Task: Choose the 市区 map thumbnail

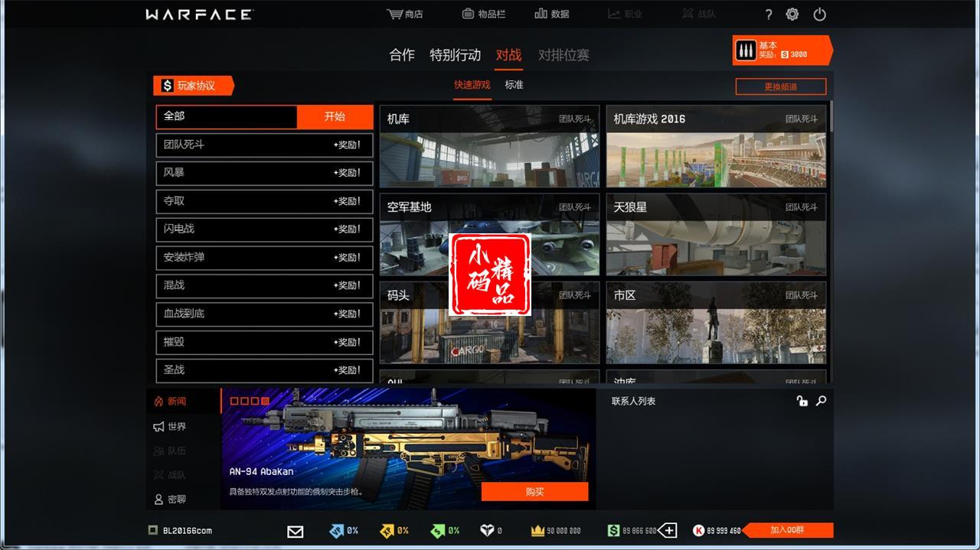Action: (716, 323)
